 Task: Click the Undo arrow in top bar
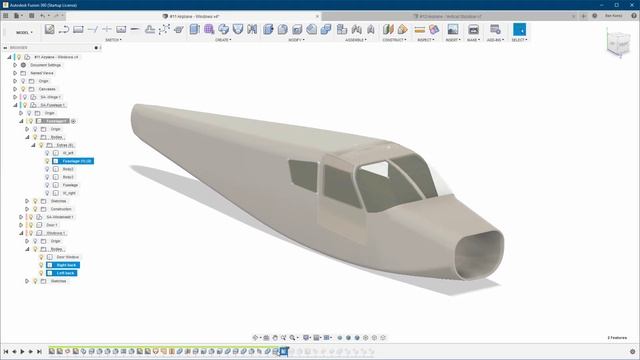42,16
